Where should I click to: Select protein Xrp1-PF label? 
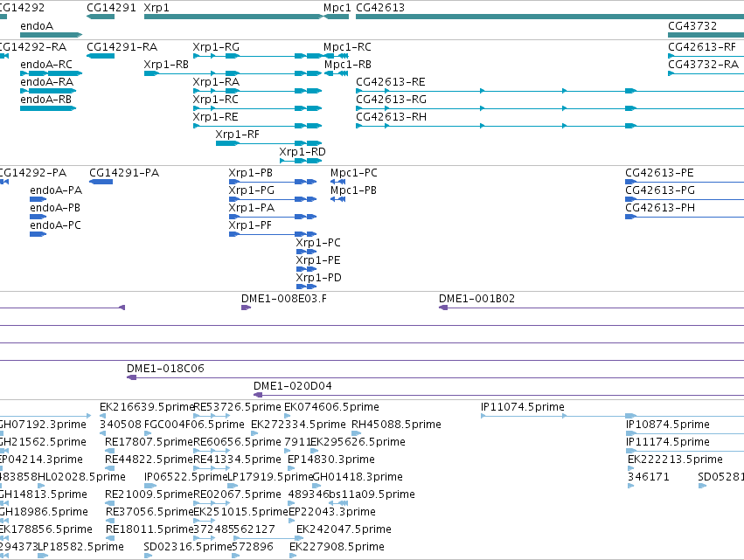pos(250,225)
